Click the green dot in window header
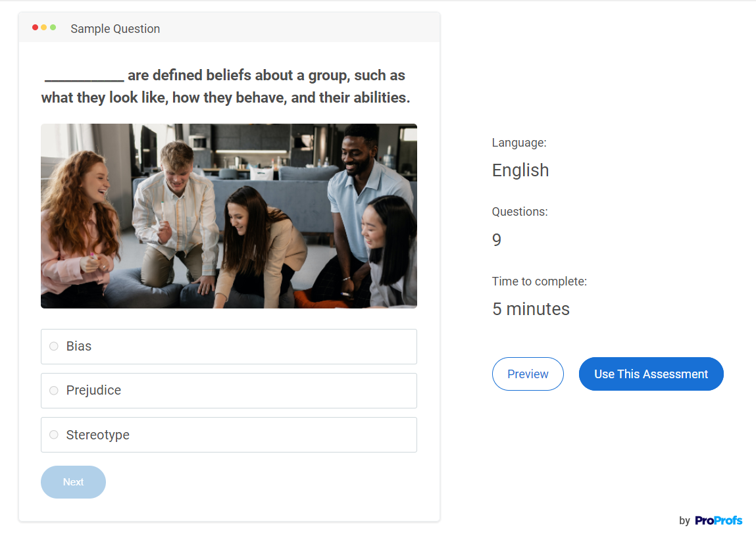 click(53, 28)
